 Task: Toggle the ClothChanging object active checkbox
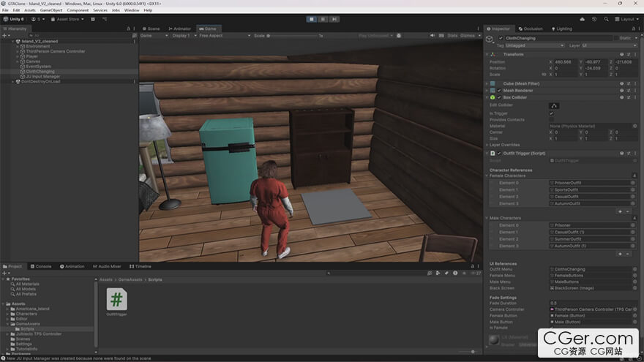pyautogui.click(x=501, y=38)
